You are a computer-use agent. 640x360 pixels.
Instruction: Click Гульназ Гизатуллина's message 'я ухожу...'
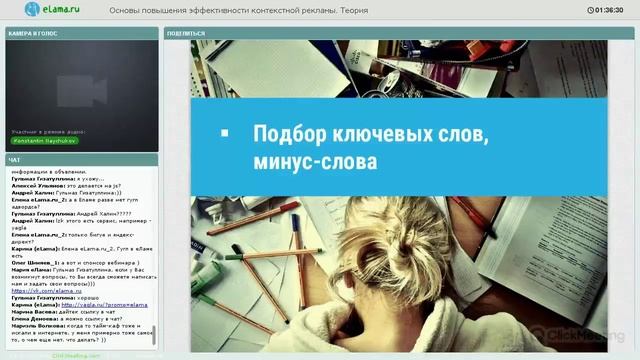(x=90, y=179)
